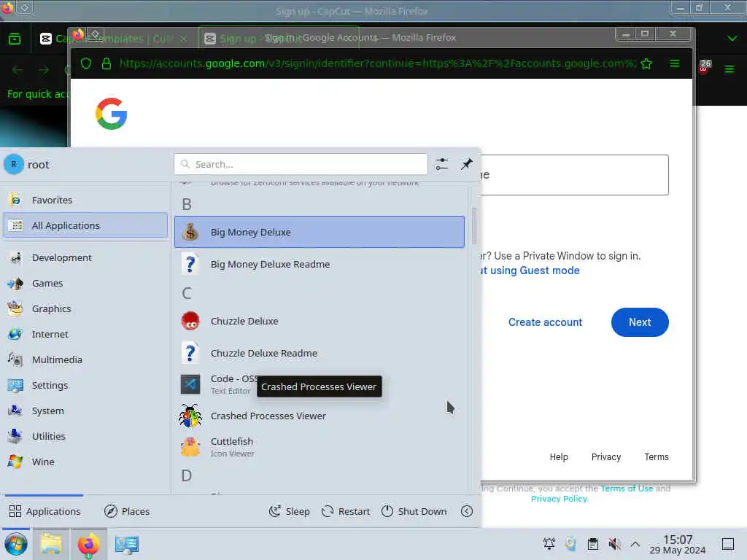
Task: Open Games category
Action: (x=85, y=284)
